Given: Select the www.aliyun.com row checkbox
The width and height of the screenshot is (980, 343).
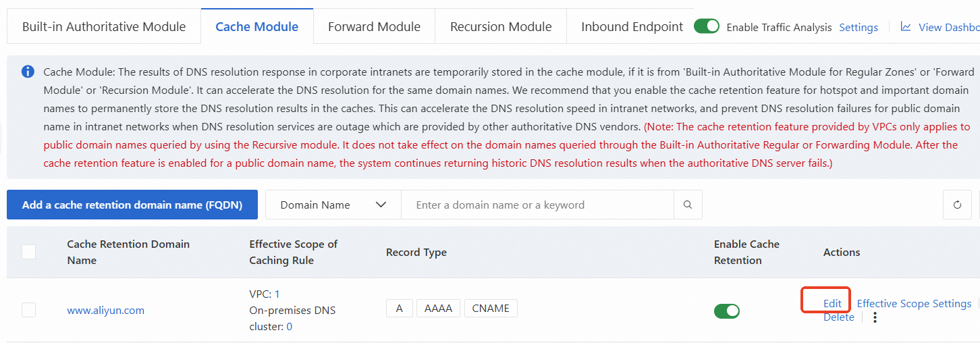Looking at the screenshot, I should (28, 310).
